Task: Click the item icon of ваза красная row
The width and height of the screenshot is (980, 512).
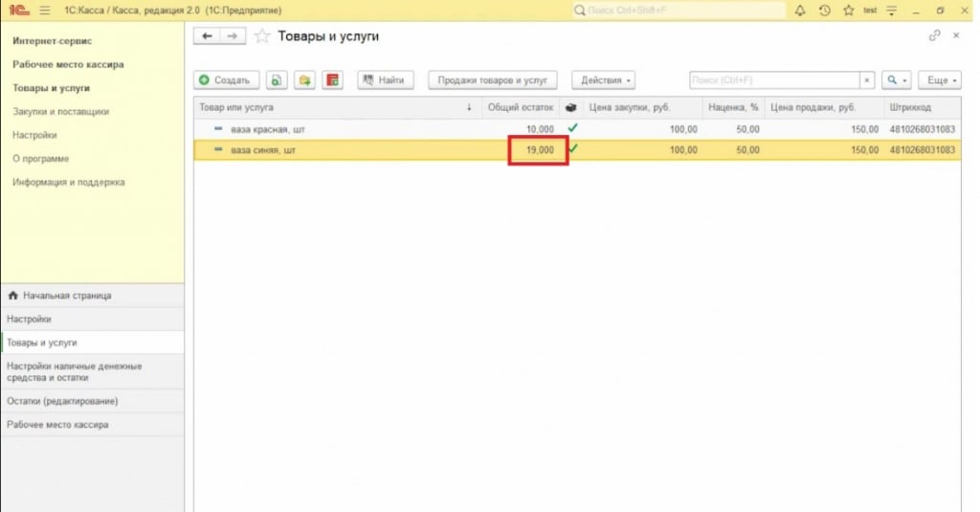Action: pos(218,129)
